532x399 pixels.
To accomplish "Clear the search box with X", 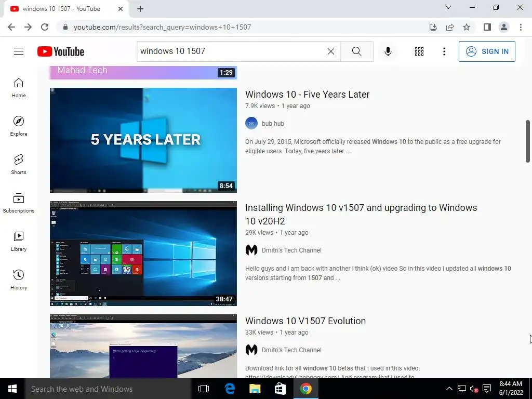I will point(331,51).
